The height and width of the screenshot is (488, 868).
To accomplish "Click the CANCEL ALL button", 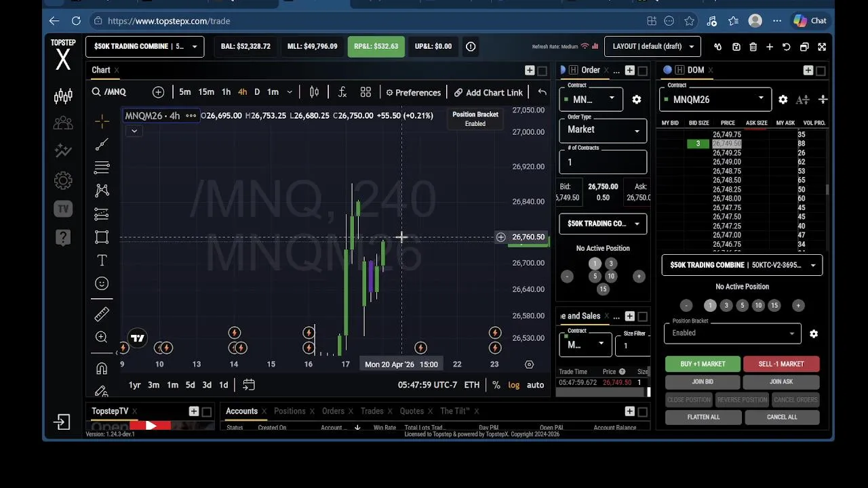I will coord(782,418).
